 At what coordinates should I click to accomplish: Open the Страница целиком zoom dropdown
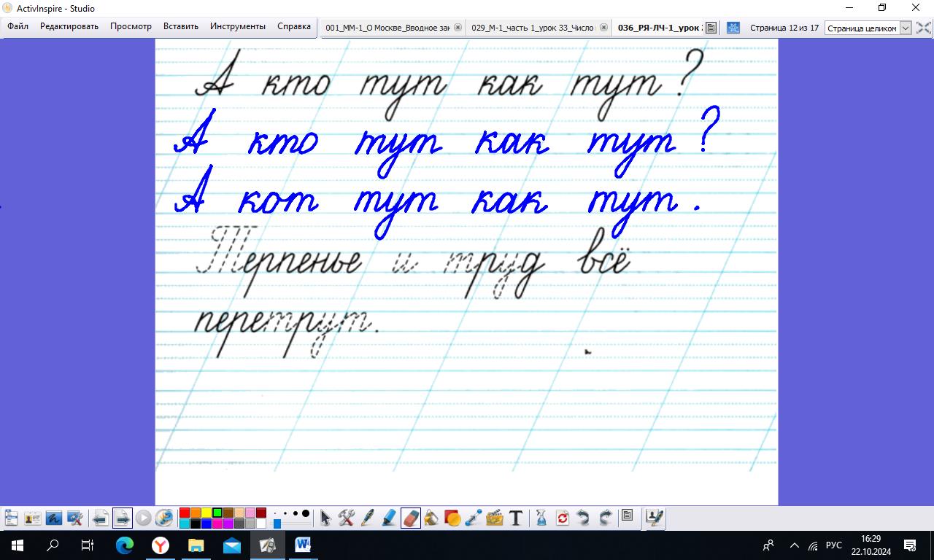point(868,28)
